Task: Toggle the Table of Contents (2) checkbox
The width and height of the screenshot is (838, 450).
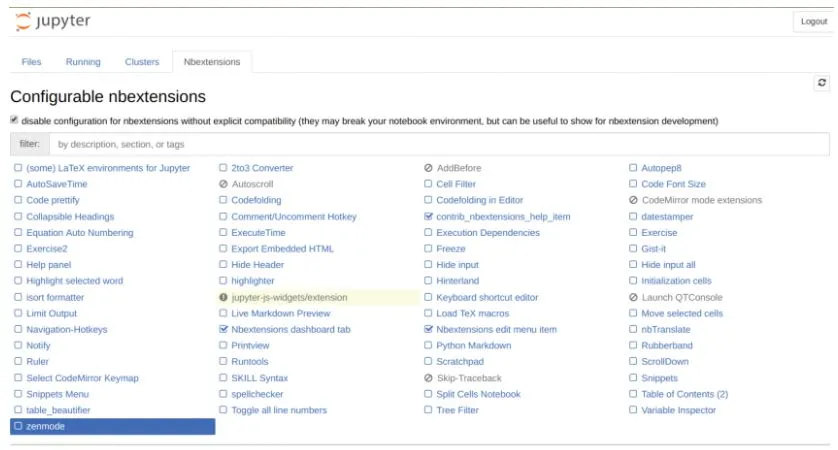Action: (633, 395)
